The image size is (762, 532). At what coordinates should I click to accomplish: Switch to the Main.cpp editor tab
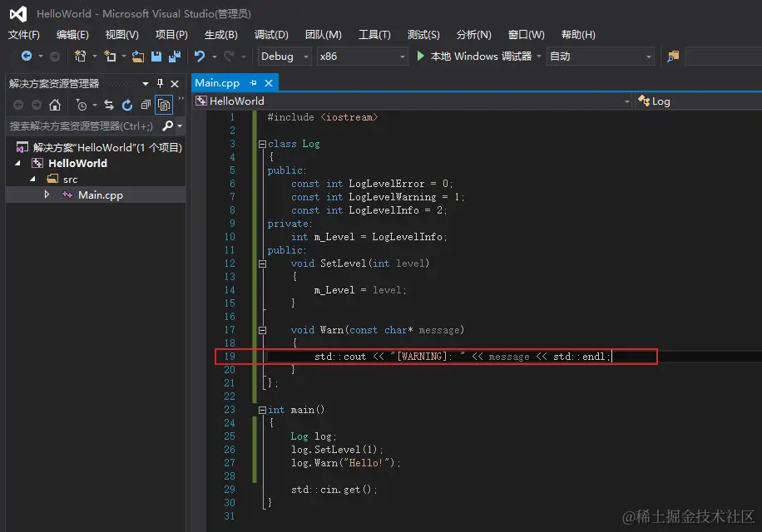pos(217,83)
